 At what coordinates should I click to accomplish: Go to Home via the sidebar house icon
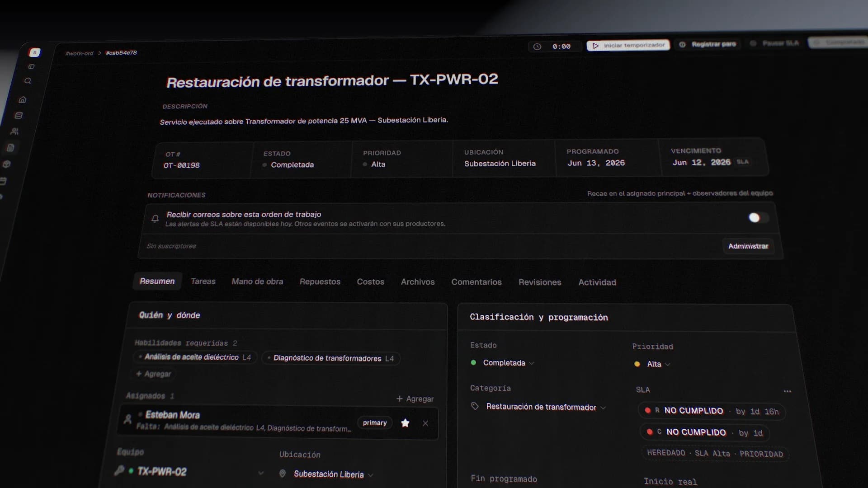pos(22,99)
